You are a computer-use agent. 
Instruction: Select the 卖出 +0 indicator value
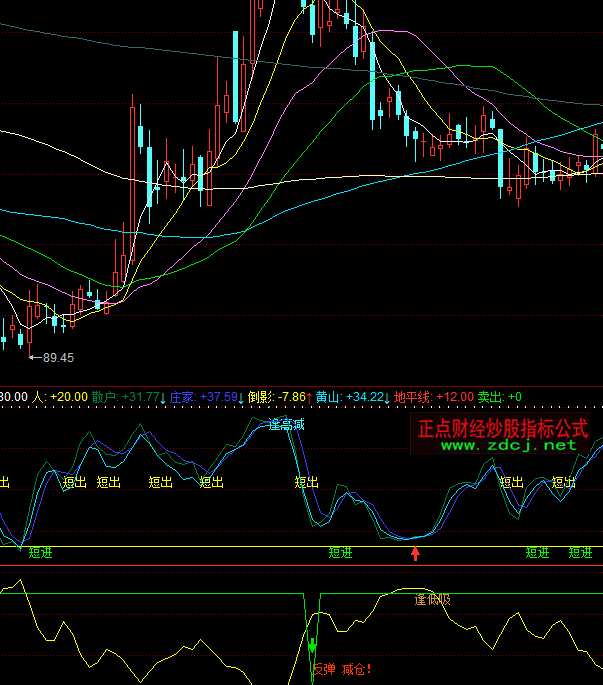[x=500, y=397]
